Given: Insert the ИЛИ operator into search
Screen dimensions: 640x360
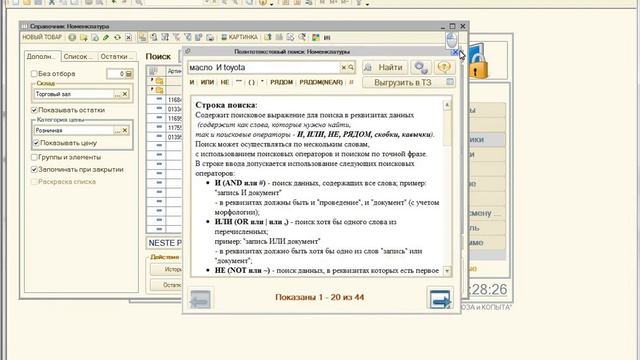Looking at the screenshot, I should (x=207, y=82).
